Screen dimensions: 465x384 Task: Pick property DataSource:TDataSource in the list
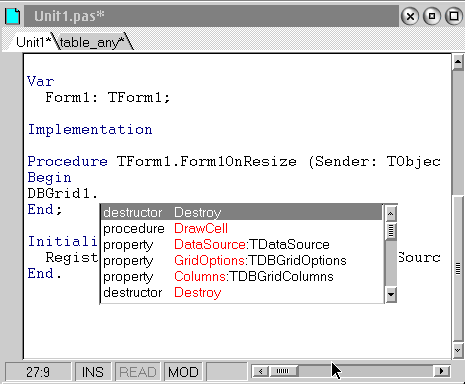click(241, 244)
